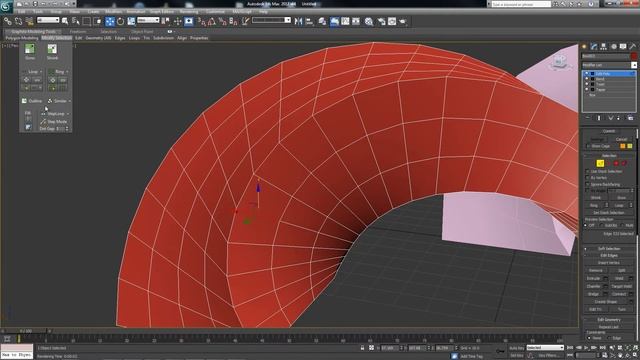Click the Grow selection icon in ribbon
Viewport: 640px width, 360px height.
click(x=30, y=49)
